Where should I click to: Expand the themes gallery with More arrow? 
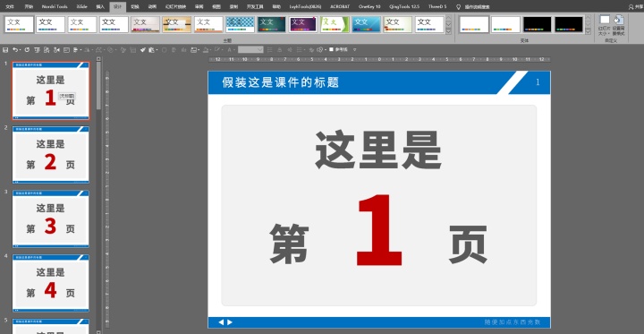(448, 30)
